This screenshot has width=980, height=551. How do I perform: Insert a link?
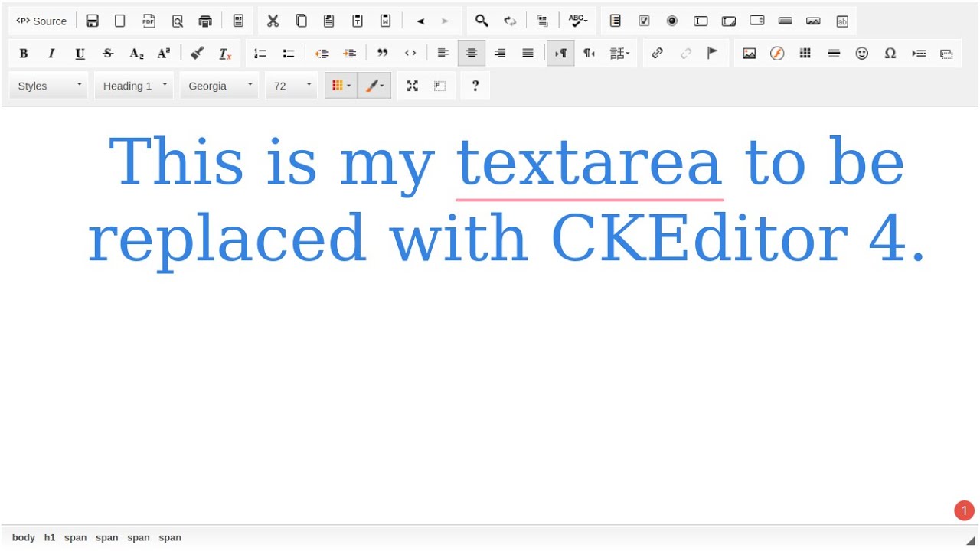coord(657,53)
